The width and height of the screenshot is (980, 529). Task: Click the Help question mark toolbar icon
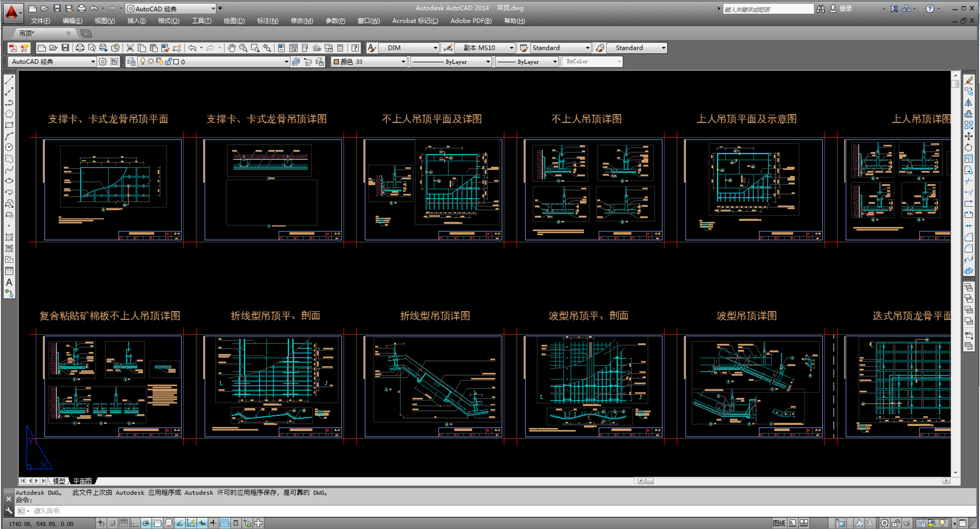[355, 48]
